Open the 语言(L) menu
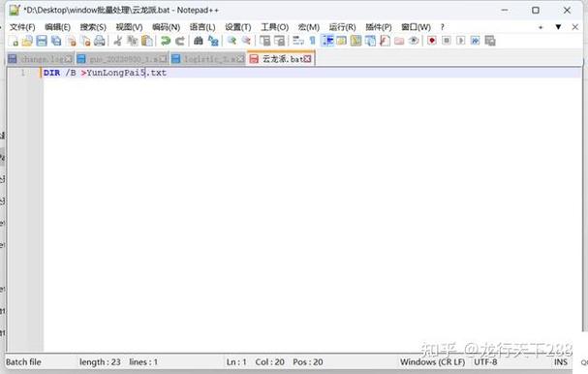588x374 pixels. (x=202, y=27)
